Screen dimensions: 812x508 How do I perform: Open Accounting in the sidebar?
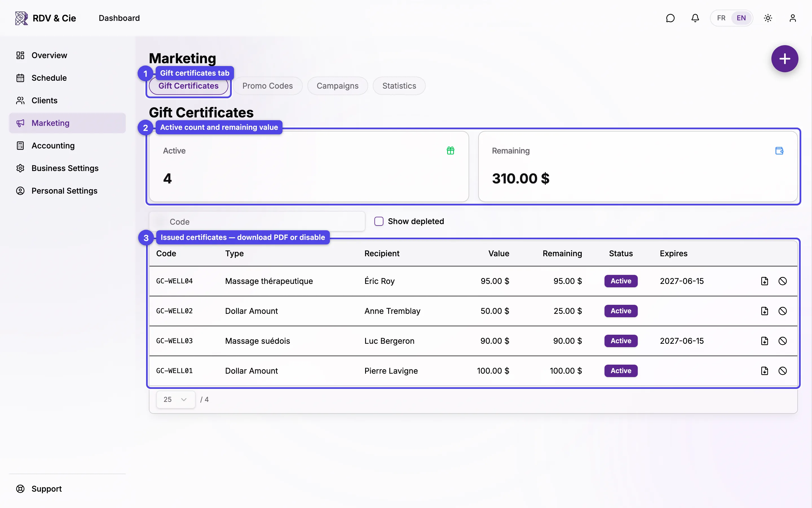67,145
